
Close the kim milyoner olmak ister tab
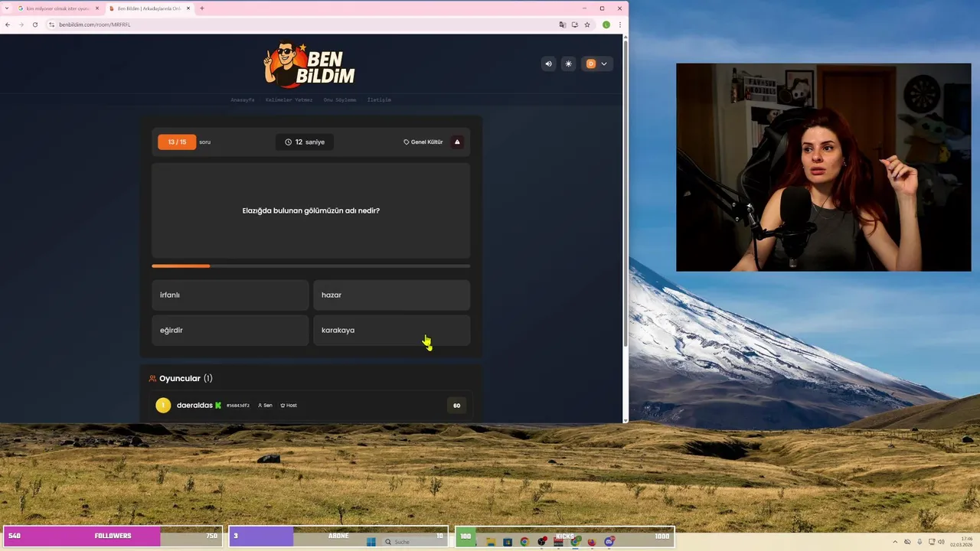[97, 8]
